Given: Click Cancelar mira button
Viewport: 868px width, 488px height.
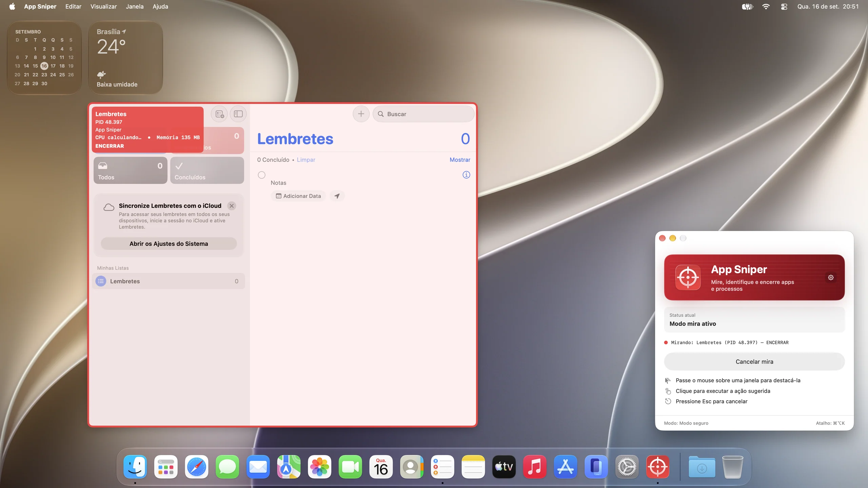Looking at the screenshot, I should [x=754, y=362].
